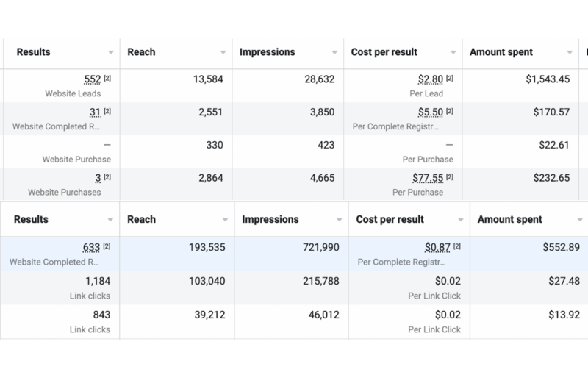
Task: Expand Impressions dropdown in bottom table
Action: 339,220
